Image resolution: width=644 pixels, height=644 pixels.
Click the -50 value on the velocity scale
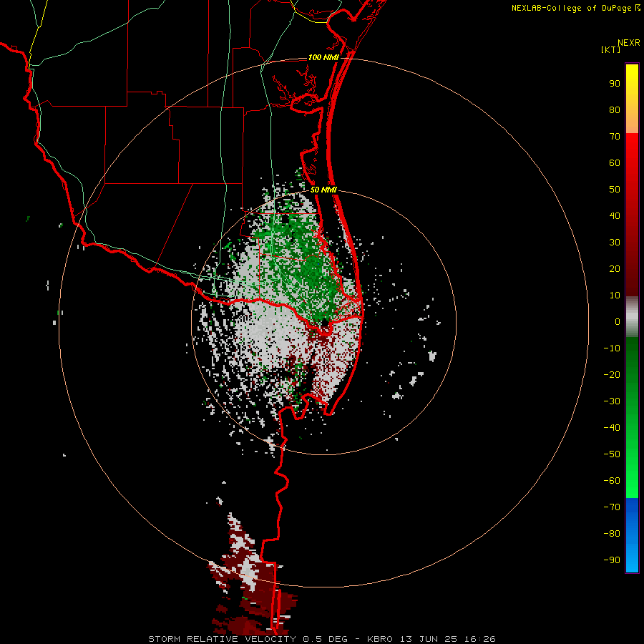coord(612,454)
